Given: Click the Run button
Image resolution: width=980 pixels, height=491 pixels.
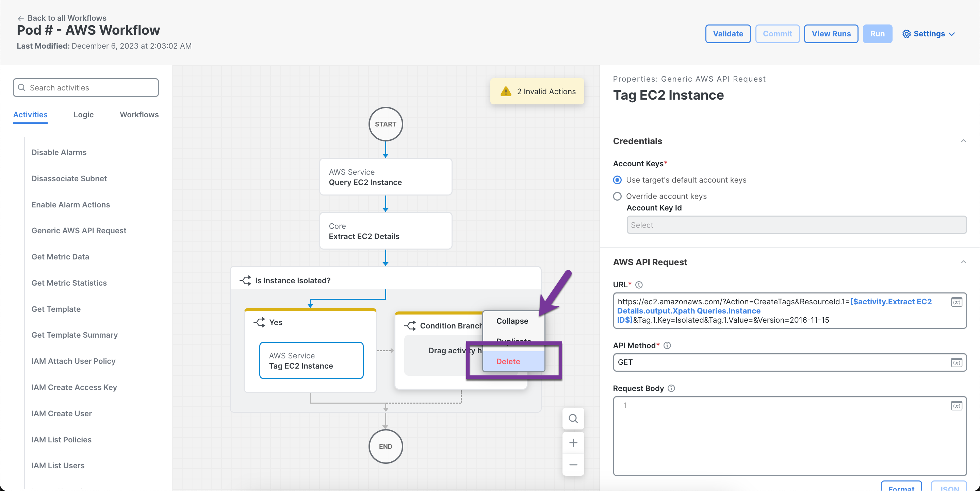Looking at the screenshot, I should click(x=877, y=34).
